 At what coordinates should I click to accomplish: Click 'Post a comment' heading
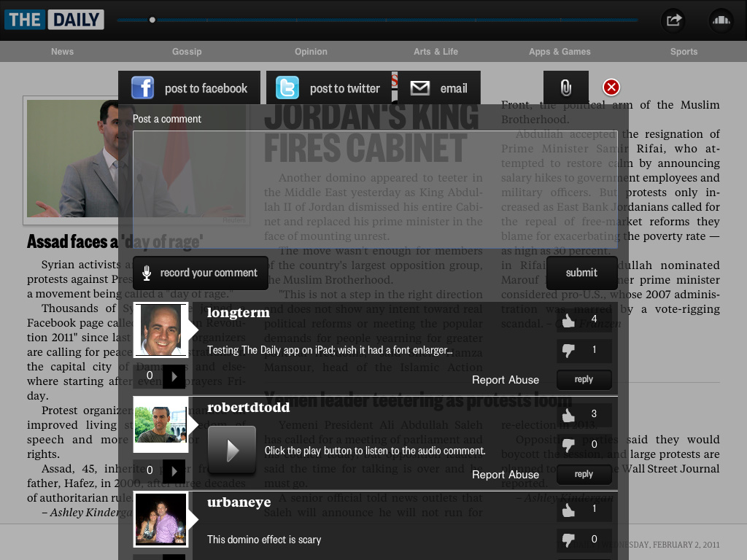[x=167, y=119]
